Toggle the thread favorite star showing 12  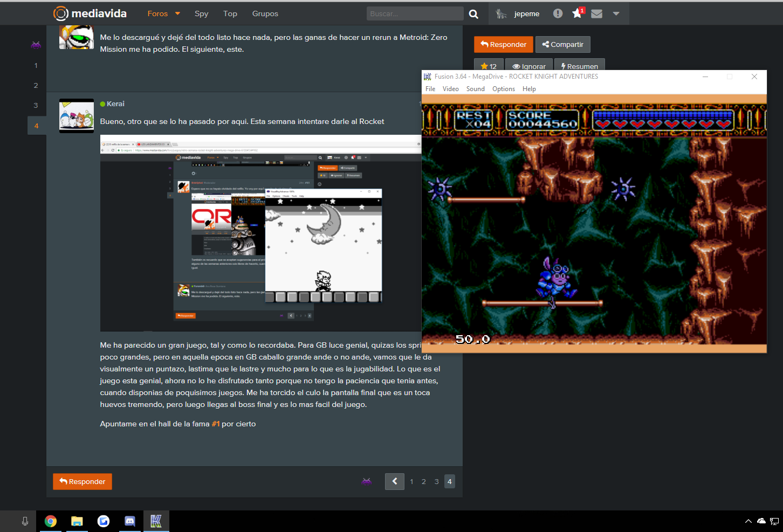tap(489, 66)
